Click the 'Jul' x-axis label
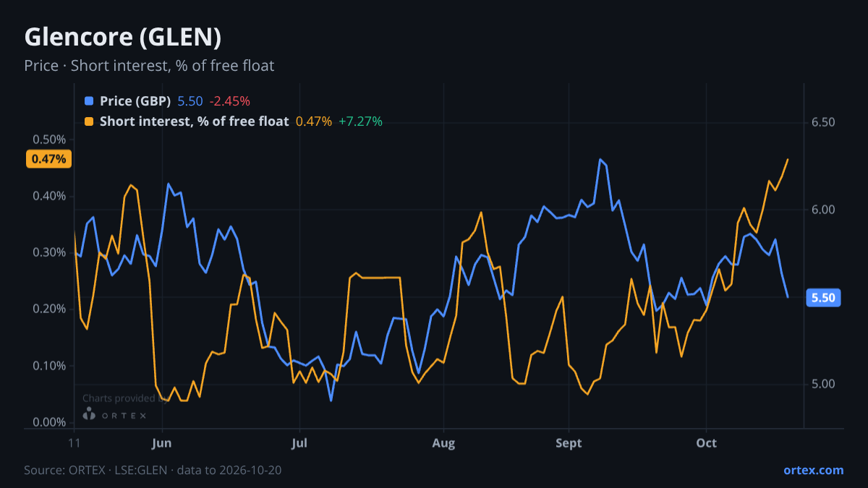Screen dimensions: 868x488 click(298, 442)
